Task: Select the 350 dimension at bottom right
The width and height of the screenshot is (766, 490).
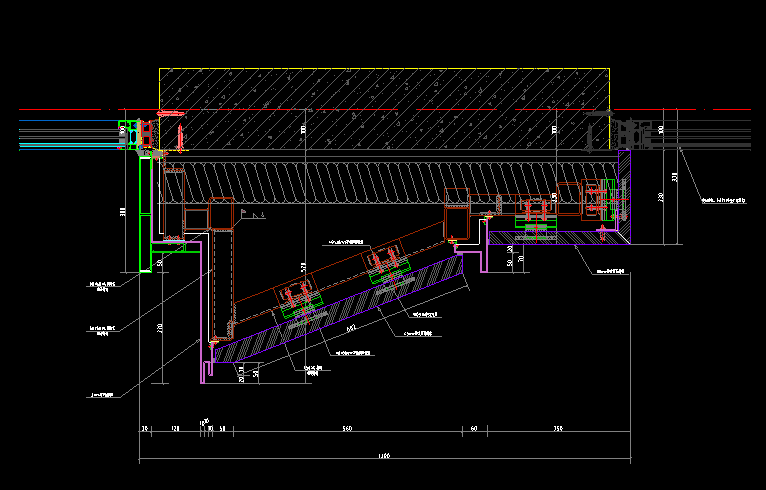Action: click(x=557, y=428)
